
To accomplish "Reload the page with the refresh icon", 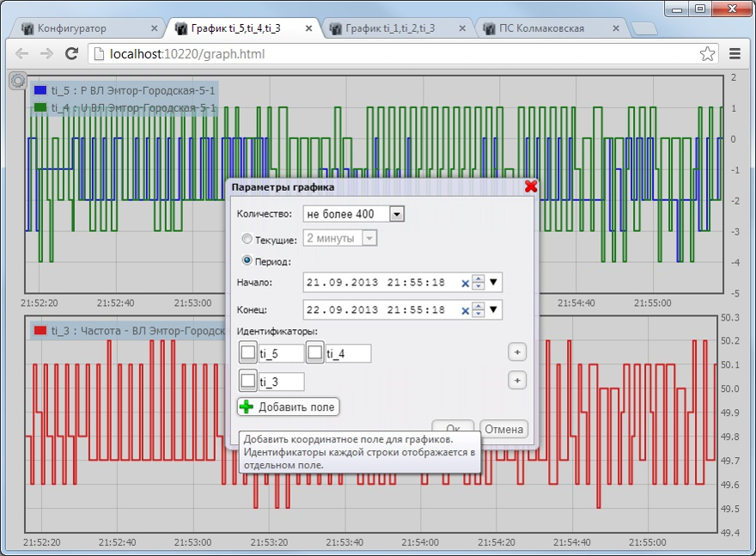I will coord(72,54).
